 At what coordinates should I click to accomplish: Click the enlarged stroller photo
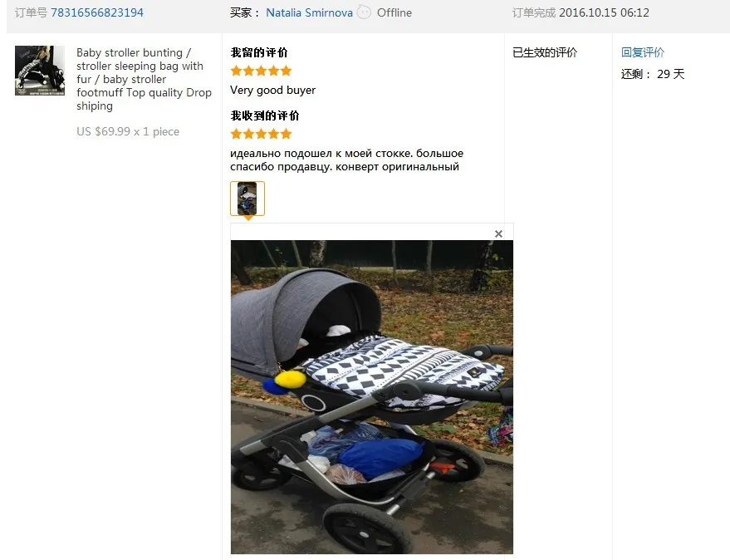[x=372, y=397]
